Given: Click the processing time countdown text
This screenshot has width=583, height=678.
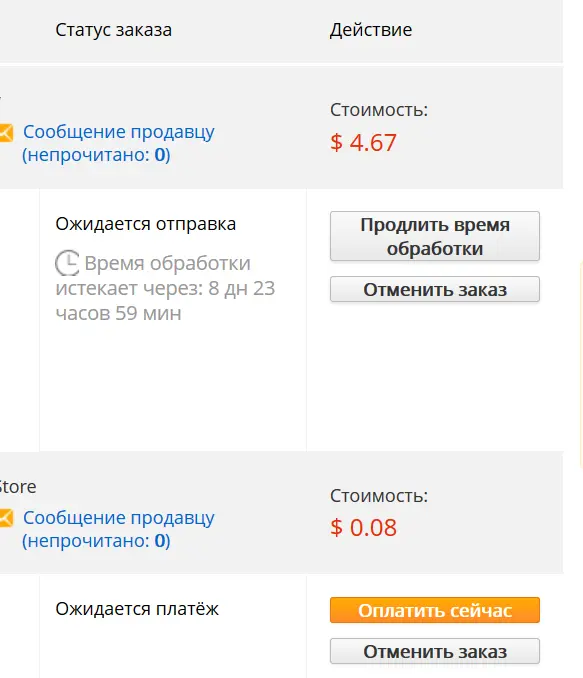Looking at the screenshot, I should [165, 288].
